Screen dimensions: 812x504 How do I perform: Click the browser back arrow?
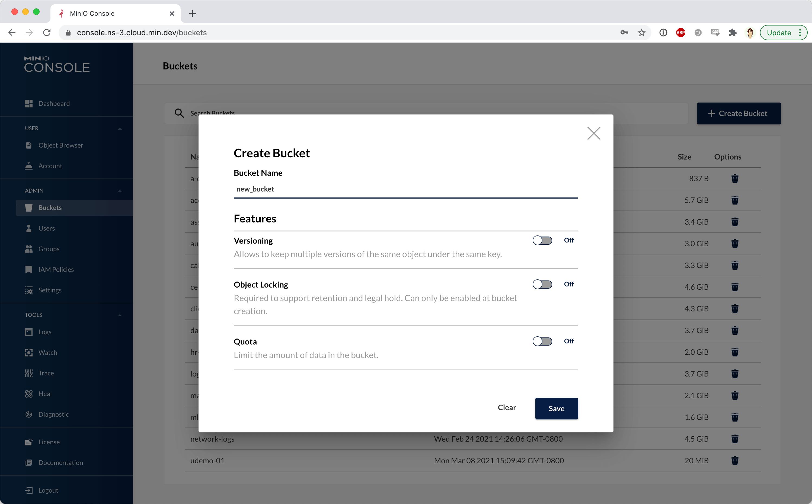[12, 32]
